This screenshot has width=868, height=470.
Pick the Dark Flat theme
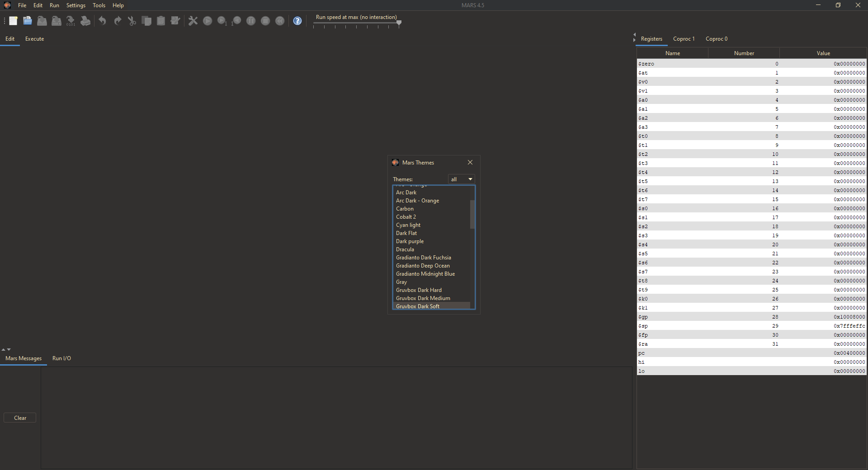click(432, 233)
